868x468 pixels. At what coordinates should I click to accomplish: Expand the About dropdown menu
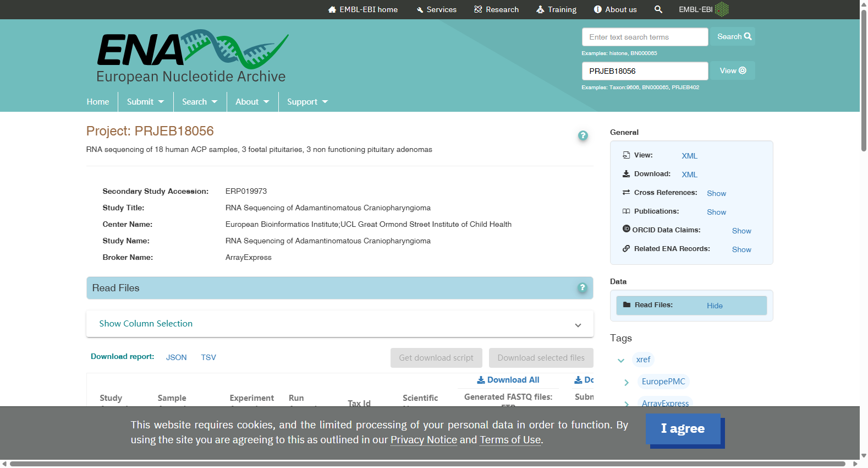tap(252, 102)
